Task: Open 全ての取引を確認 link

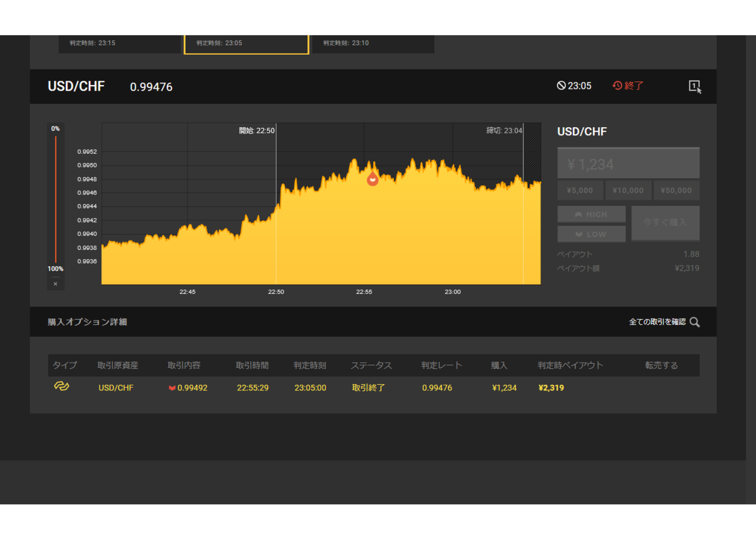Action: (657, 322)
